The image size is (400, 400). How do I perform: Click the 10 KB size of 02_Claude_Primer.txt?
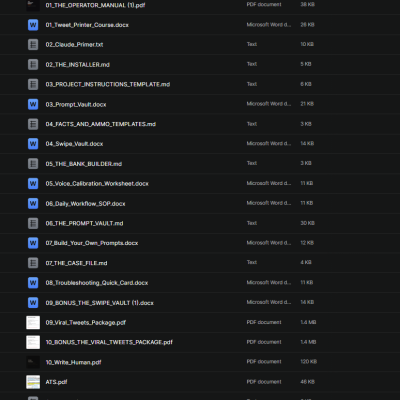[x=307, y=44]
